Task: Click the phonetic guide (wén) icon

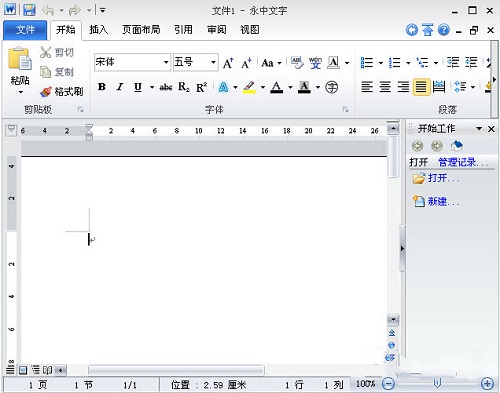Action: [x=315, y=62]
